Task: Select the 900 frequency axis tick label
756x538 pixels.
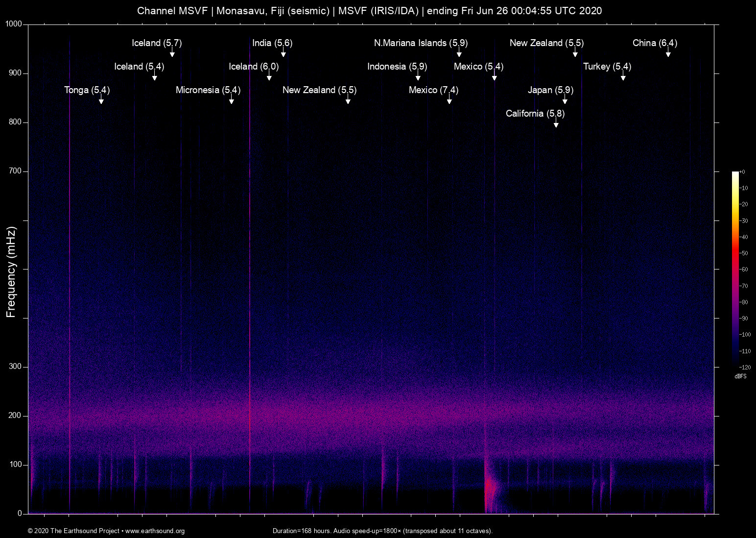Action: (x=16, y=73)
